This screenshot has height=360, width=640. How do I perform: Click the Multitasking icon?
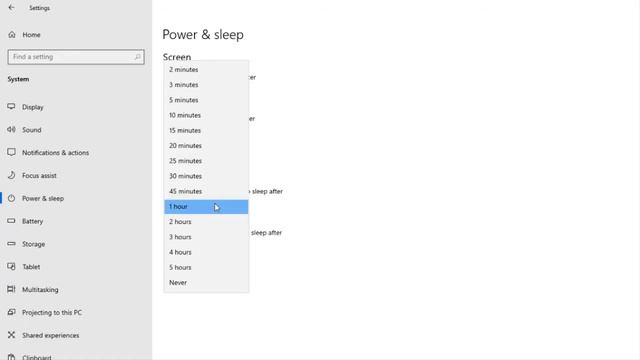tap(11, 289)
